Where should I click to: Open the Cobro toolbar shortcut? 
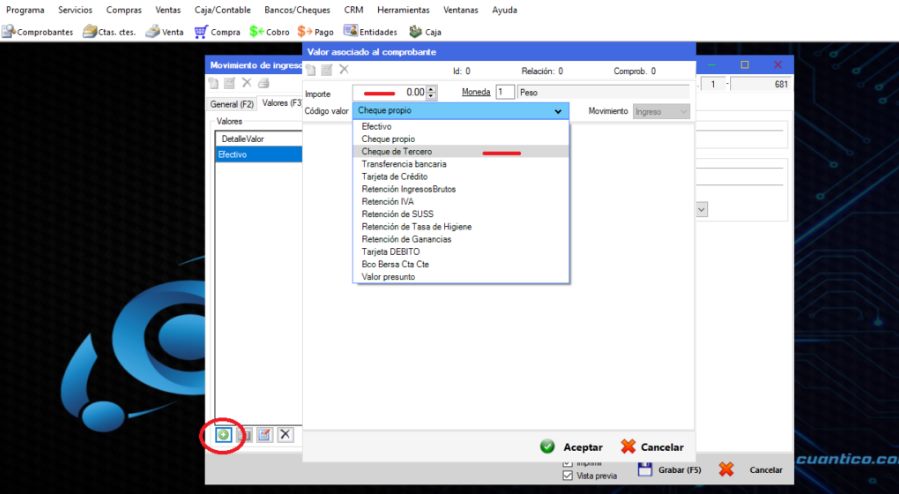click(x=269, y=32)
